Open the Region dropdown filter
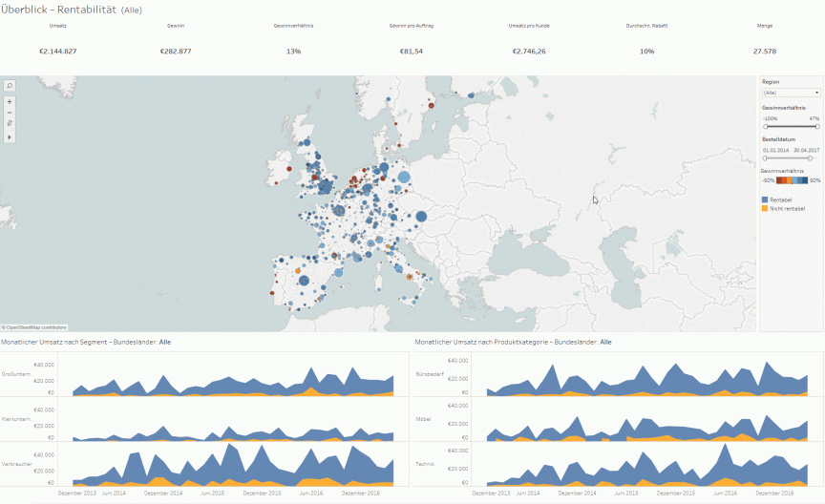Image resolution: width=825 pixels, height=504 pixels. pos(791,93)
